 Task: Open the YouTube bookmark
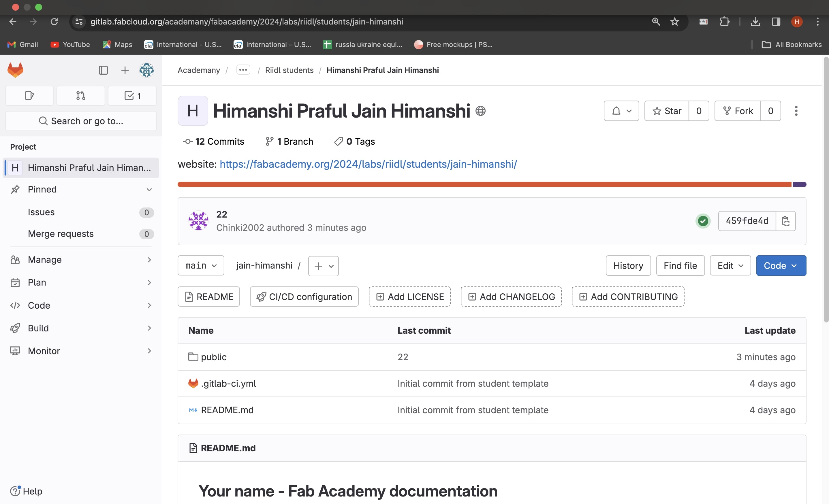[x=70, y=44]
